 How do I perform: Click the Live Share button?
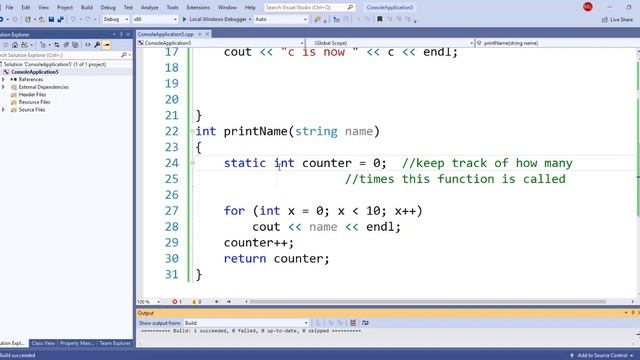click(x=617, y=20)
